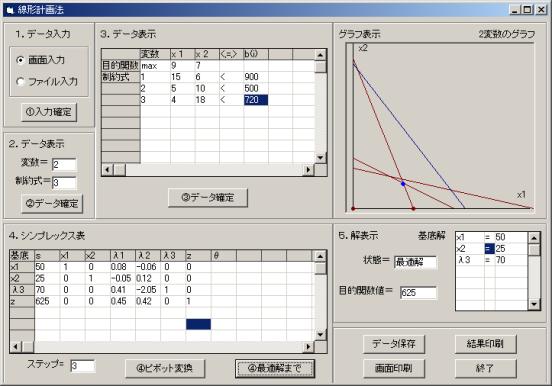The height and width of the screenshot is (386, 552).
Task: Click the objective coefficient 9 under x1
Action: click(x=182, y=66)
